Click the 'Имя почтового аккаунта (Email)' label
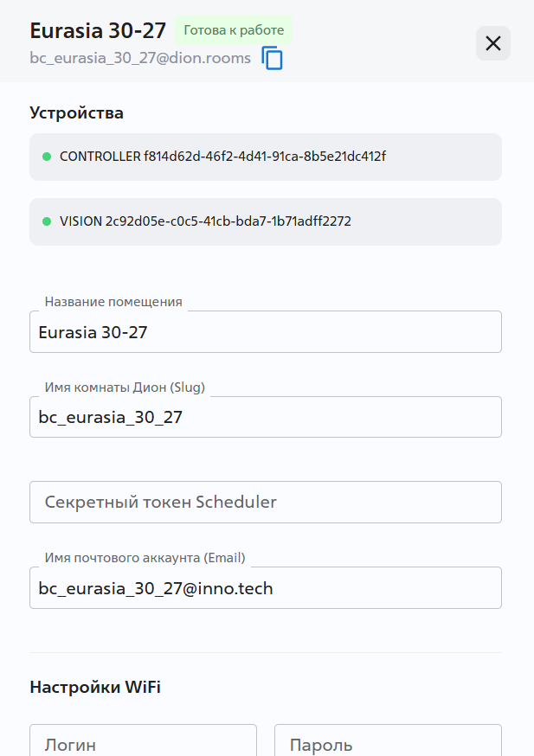Image resolution: width=534 pixels, height=756 pixels. click(x=145, y=557)
